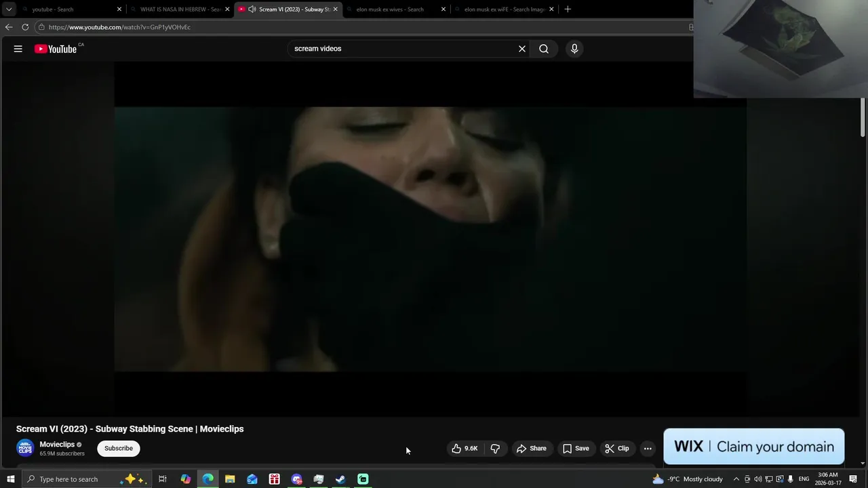
Task: Open Task View from the taskbar
Action: (x=163, y=479)
